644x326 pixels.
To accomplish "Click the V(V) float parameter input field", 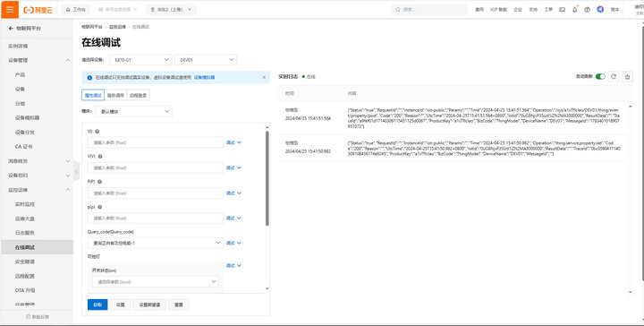I will (x=156, y=167).
